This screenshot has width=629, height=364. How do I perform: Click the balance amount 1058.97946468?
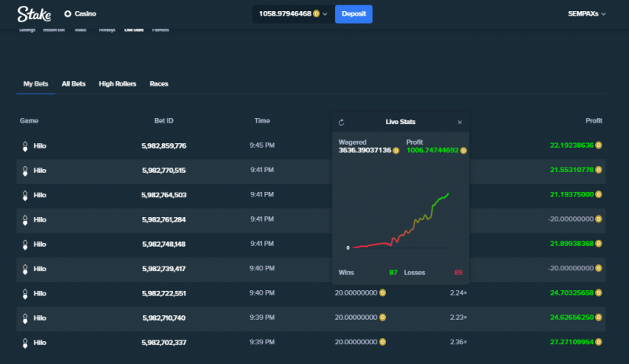285,13
